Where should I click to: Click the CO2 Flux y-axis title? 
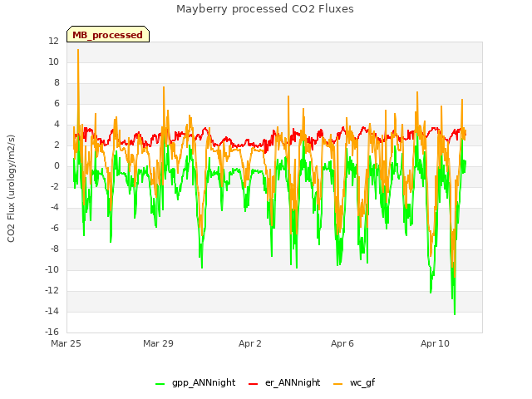11,189
